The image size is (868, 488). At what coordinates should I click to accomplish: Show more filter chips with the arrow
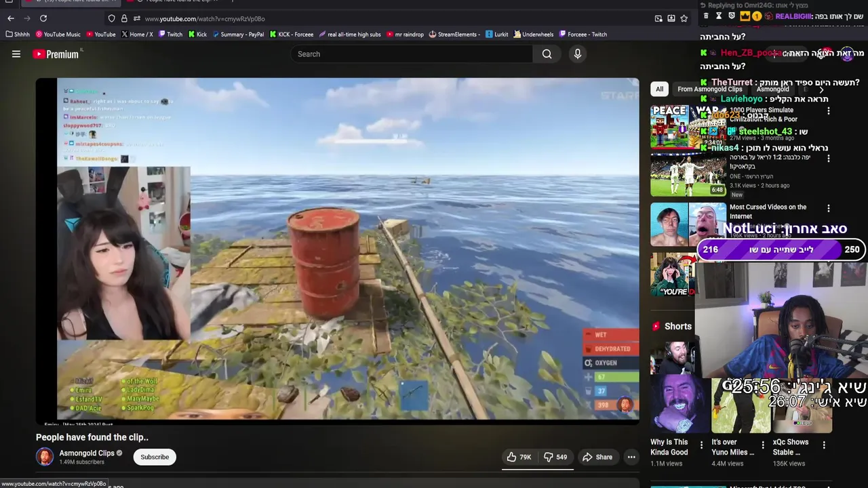(821, 89)
